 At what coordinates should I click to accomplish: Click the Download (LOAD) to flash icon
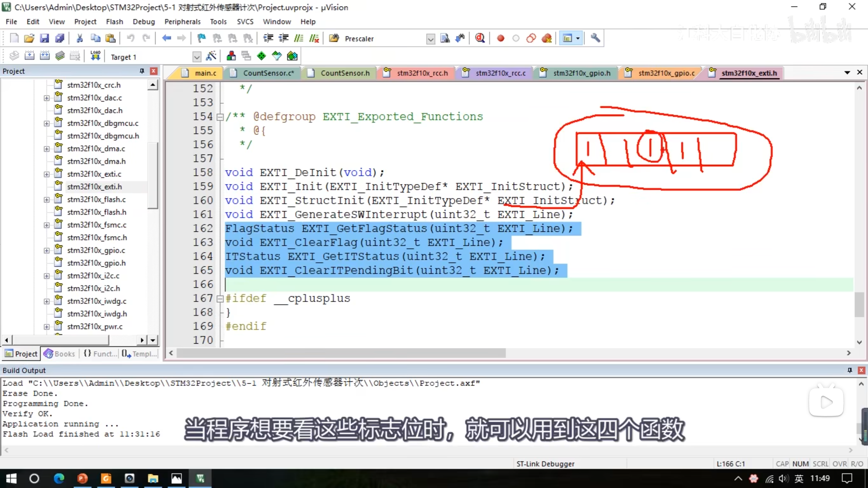(95, 56)
